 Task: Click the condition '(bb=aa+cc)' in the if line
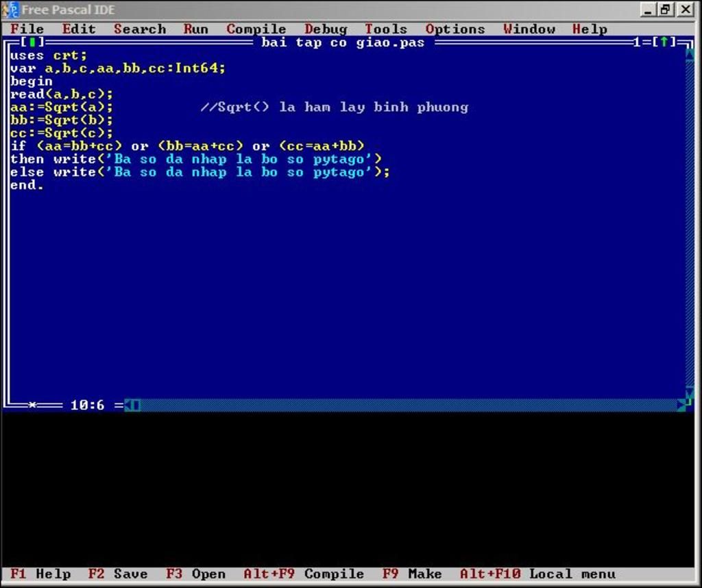pyautogui.click(x=201, y=147)
